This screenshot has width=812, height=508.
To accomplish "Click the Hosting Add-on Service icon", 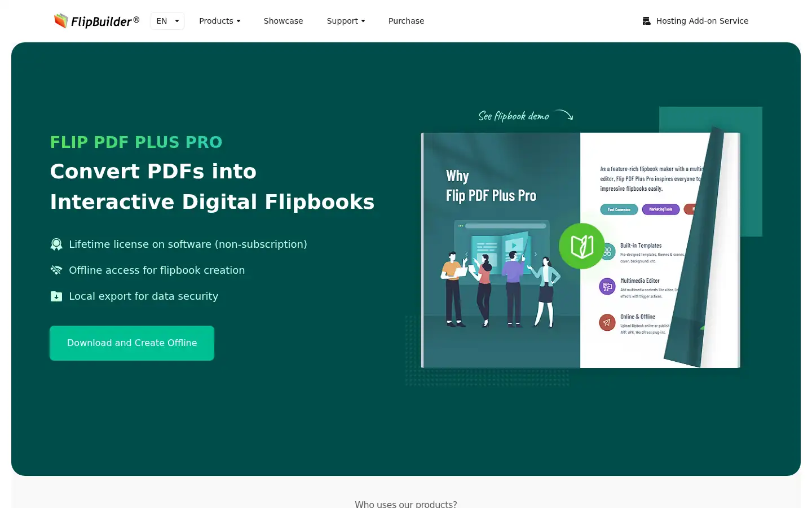I will point(646,21).
